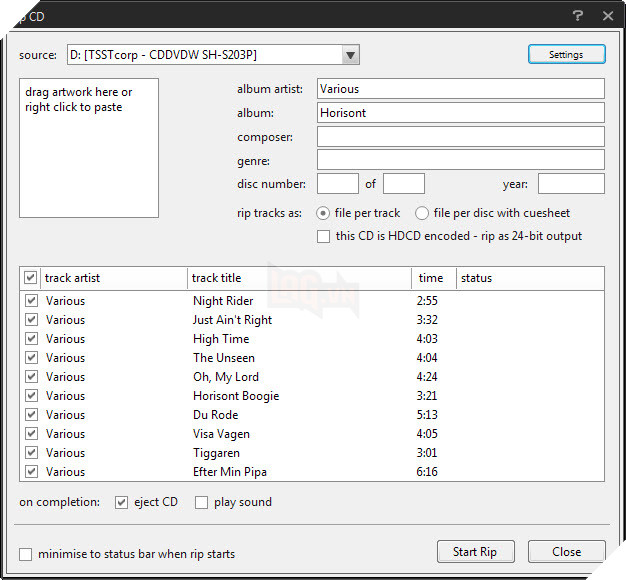Sort by track title column header
Viewport: 626px width, 580px height.
click(x=298, y=278)
